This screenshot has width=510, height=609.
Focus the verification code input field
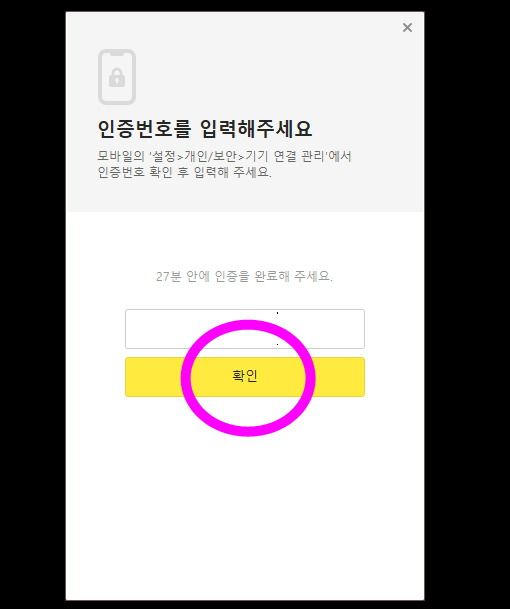pyautogui.click(x=245, y=329)
